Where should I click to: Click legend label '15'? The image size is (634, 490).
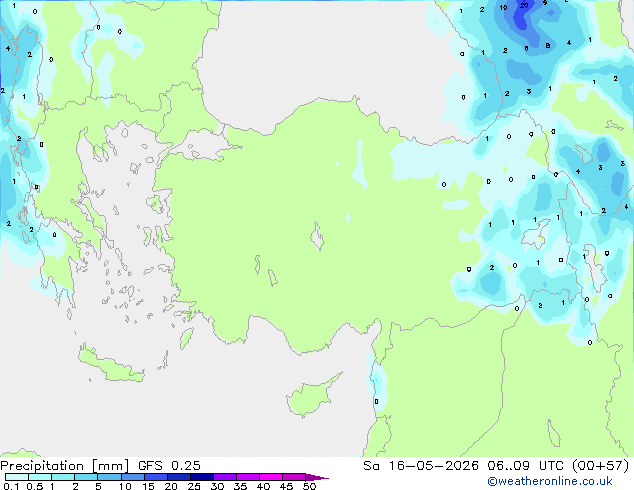[x=148, y=486]
